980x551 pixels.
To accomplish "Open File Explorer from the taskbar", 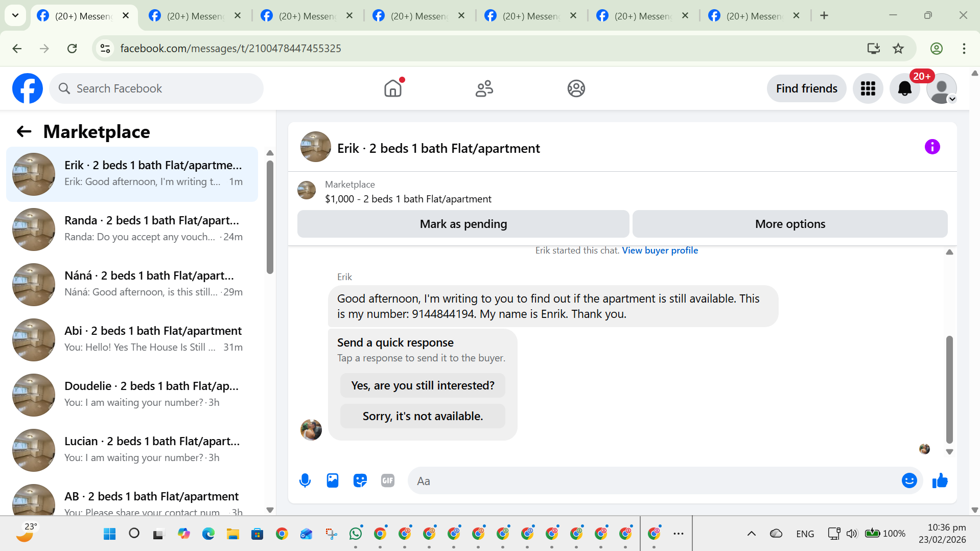I will point(233,534).
